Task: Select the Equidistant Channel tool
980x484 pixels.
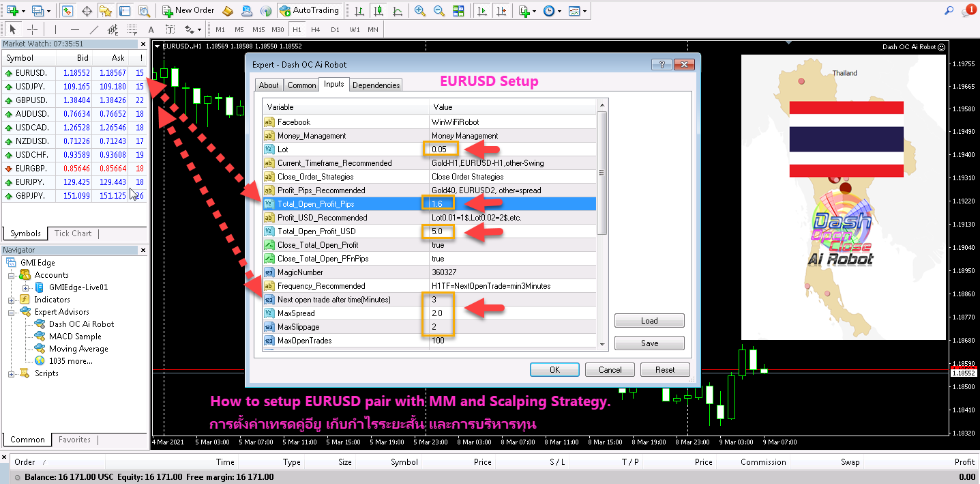Action: [x=113, y=29]
